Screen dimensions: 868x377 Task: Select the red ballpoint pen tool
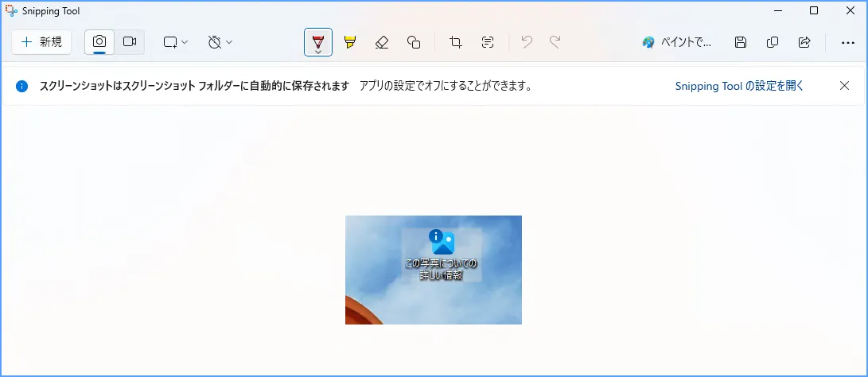click(x=318, y=42)
